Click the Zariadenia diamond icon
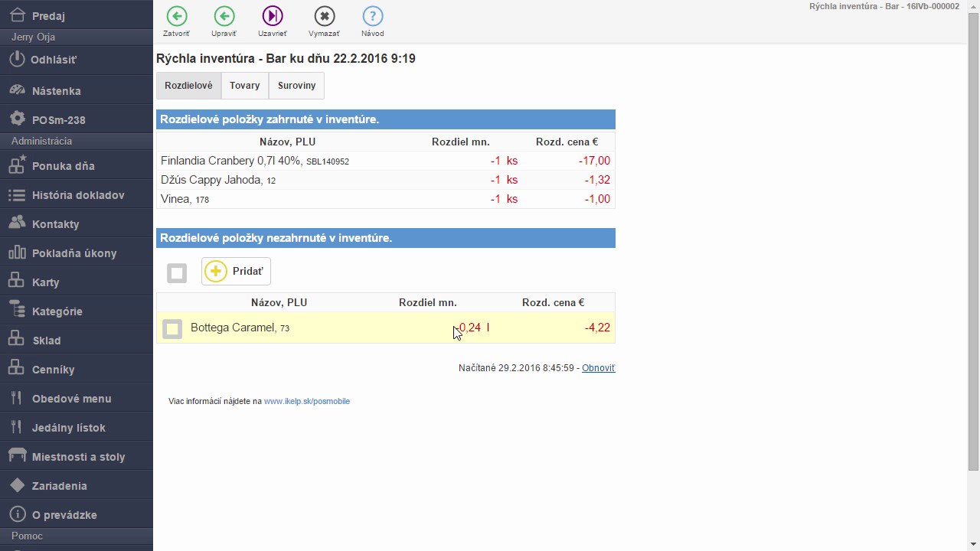Viewport: 980px width, 551px height. 17,485
